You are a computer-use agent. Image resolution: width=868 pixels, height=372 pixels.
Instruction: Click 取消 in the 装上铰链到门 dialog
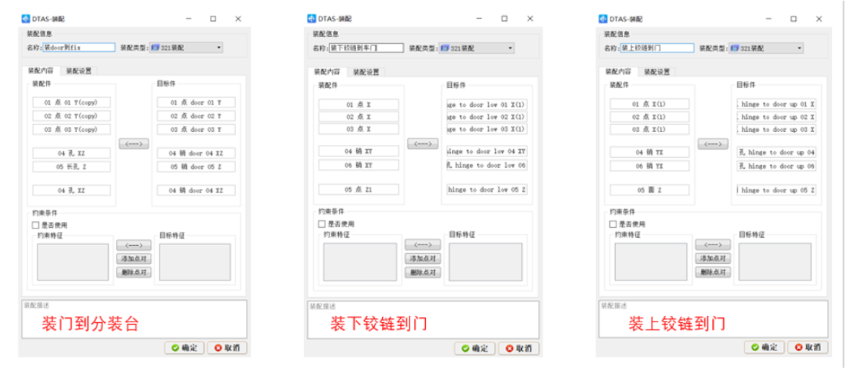[807, 347]
